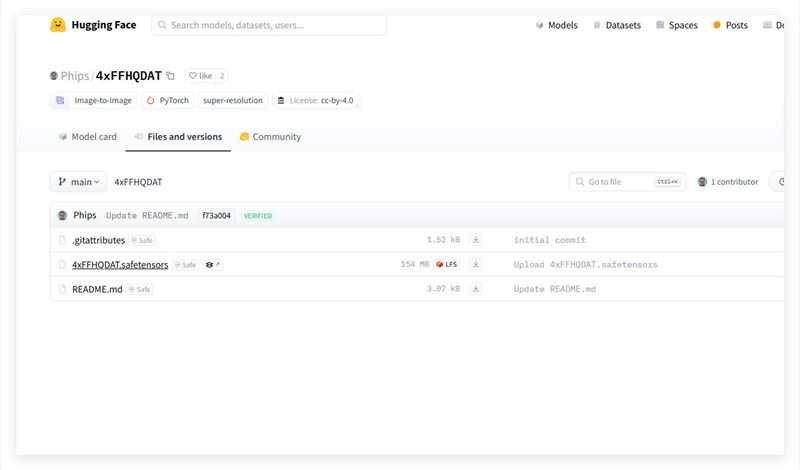Image resolution: width=800 pixels, height=470 pixels.
Task: Click the 3.07 kB file size
Action: coord(443,289)
